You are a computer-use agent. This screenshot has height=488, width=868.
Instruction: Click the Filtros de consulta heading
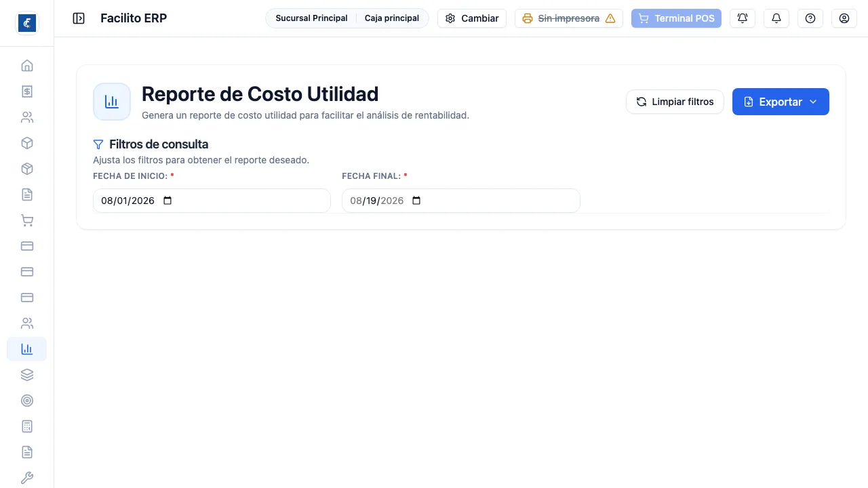click(x=159, y=144)
